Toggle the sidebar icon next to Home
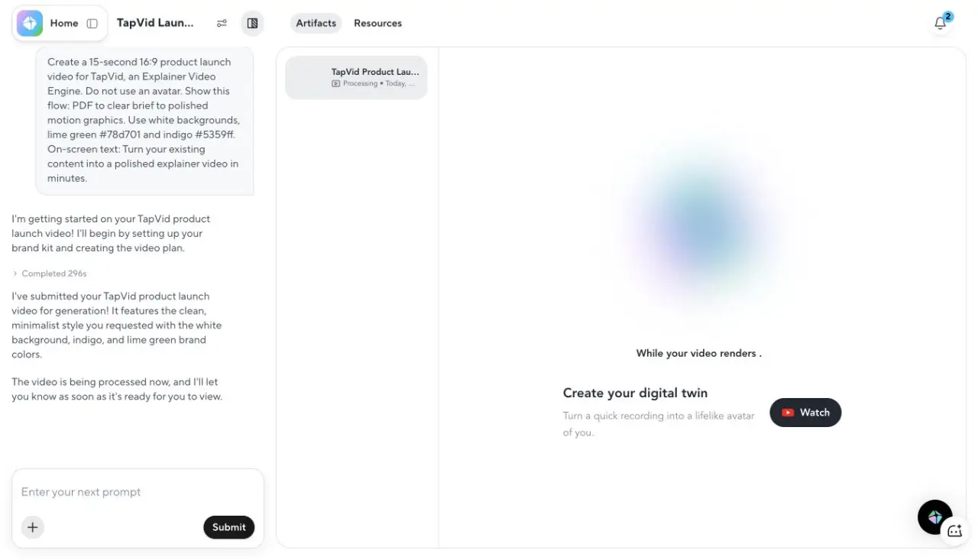978x560 pixels. click(92, 24)
